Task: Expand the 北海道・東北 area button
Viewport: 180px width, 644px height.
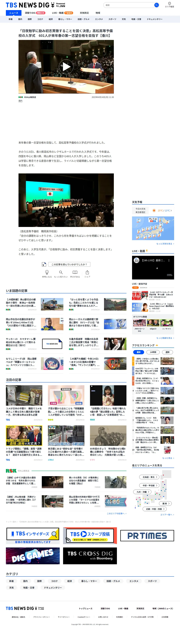Action: 149,477
